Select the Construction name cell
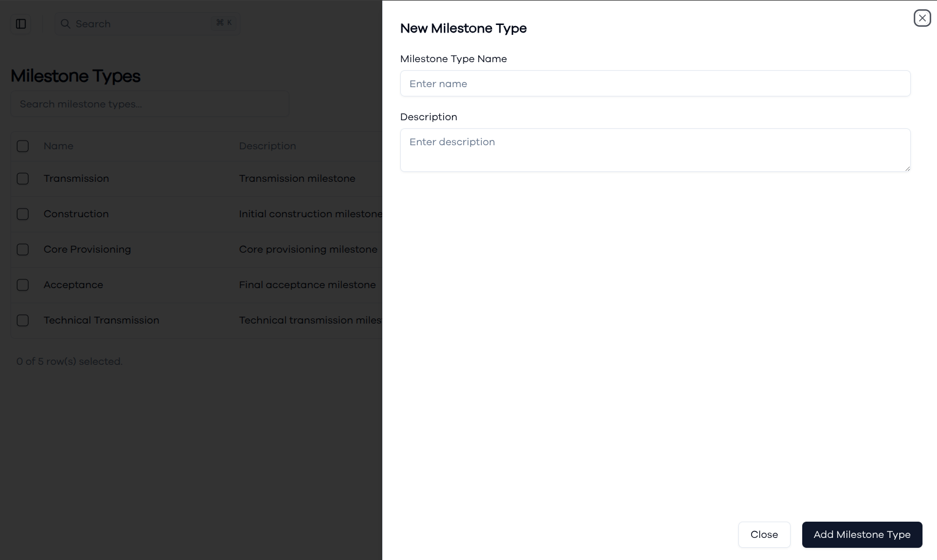The width and height of the screenshot is (937, 560). pyautogui.click(x=76, y=214)
